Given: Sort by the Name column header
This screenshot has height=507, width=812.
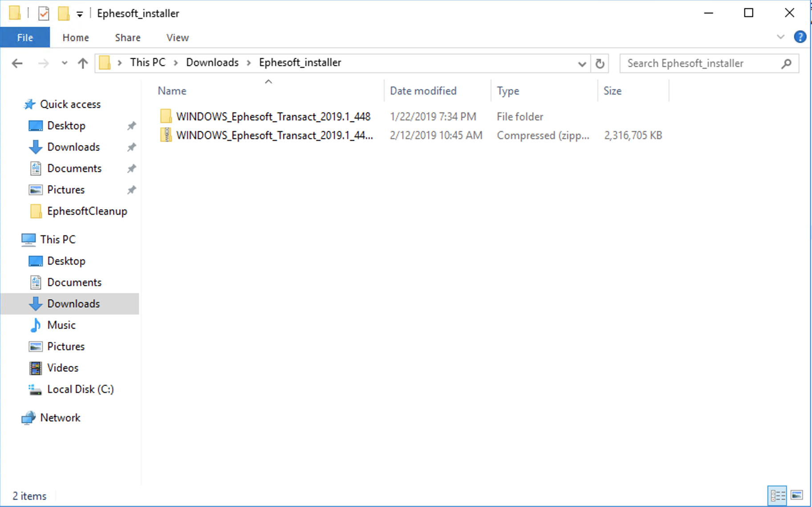Looking at the screenshot, I should click(x=172, y=91).
